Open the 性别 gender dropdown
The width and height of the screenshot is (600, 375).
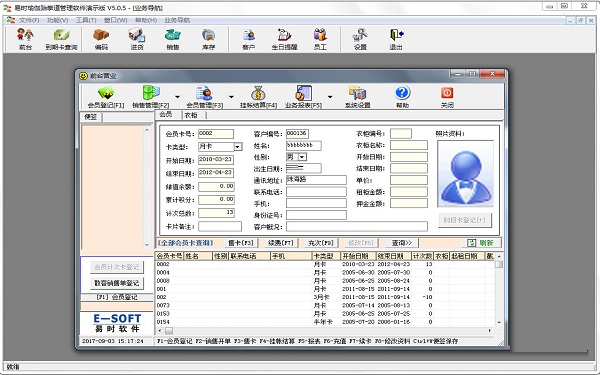coord(302,157)
